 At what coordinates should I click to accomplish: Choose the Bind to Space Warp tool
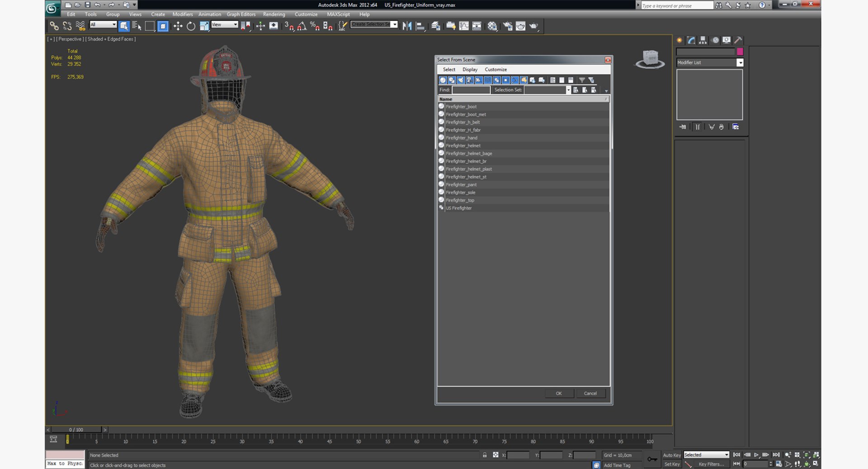(80, 26)
